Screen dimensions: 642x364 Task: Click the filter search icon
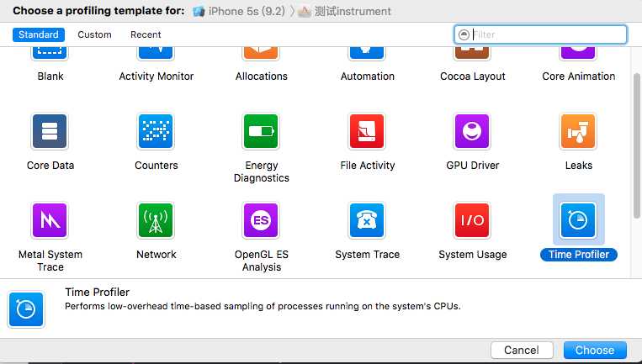464,34
